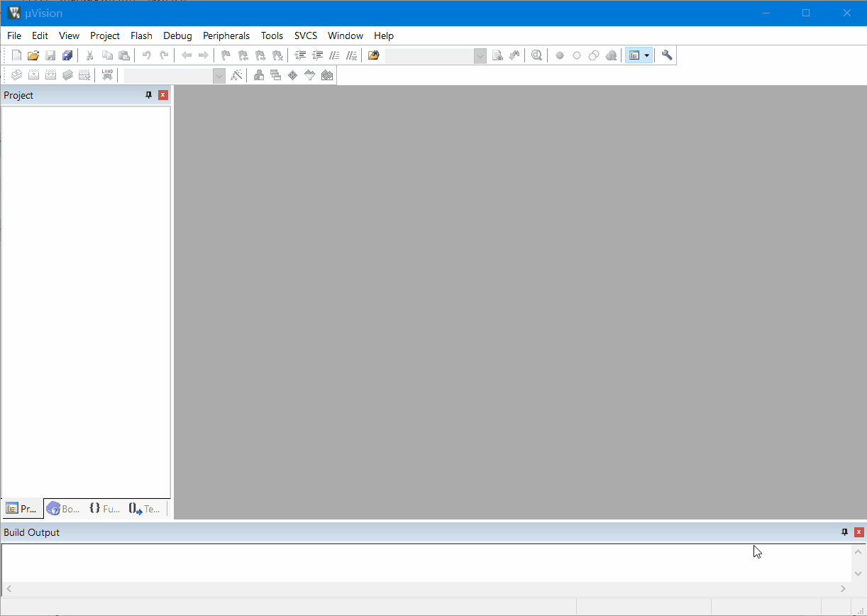Click the Paste clipboard icon

(x=124, y=55)
